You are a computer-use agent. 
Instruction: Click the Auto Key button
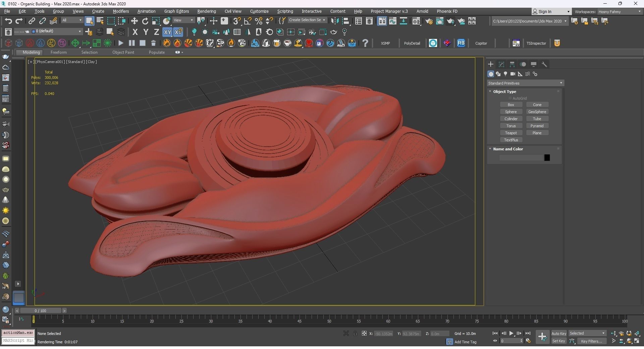coord(559,334)
